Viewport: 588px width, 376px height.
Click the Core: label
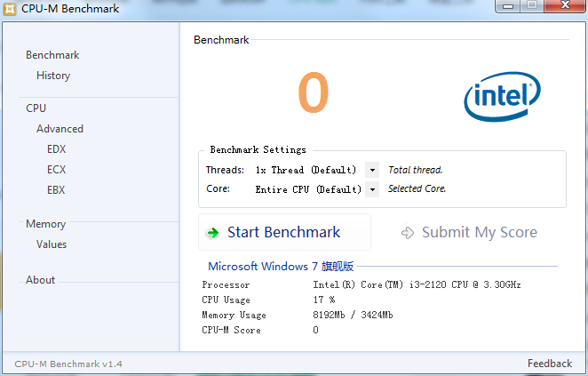point(219,188)
